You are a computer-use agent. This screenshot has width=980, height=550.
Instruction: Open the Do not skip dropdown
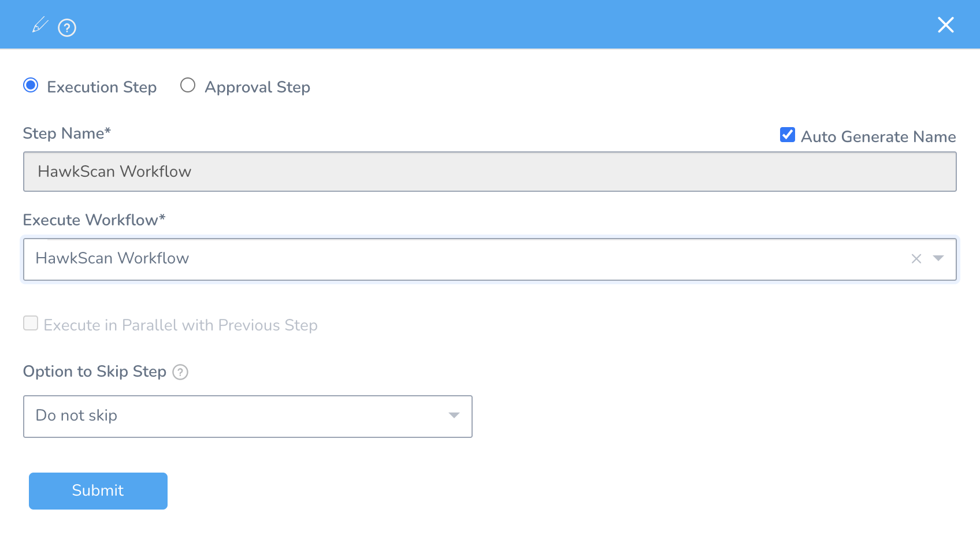[x=247, y=416]
